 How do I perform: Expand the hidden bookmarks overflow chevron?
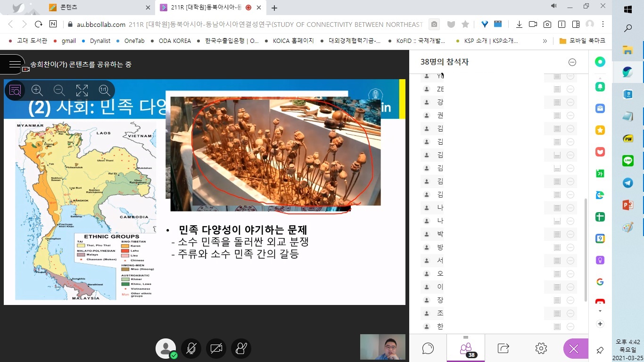pos(545,41)
